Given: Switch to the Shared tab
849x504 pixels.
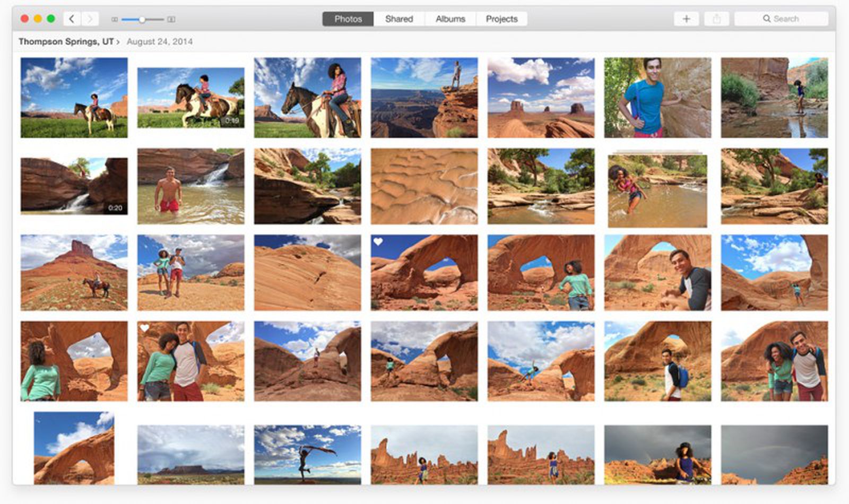Looking at the screenshot, I should pos(398,19).
